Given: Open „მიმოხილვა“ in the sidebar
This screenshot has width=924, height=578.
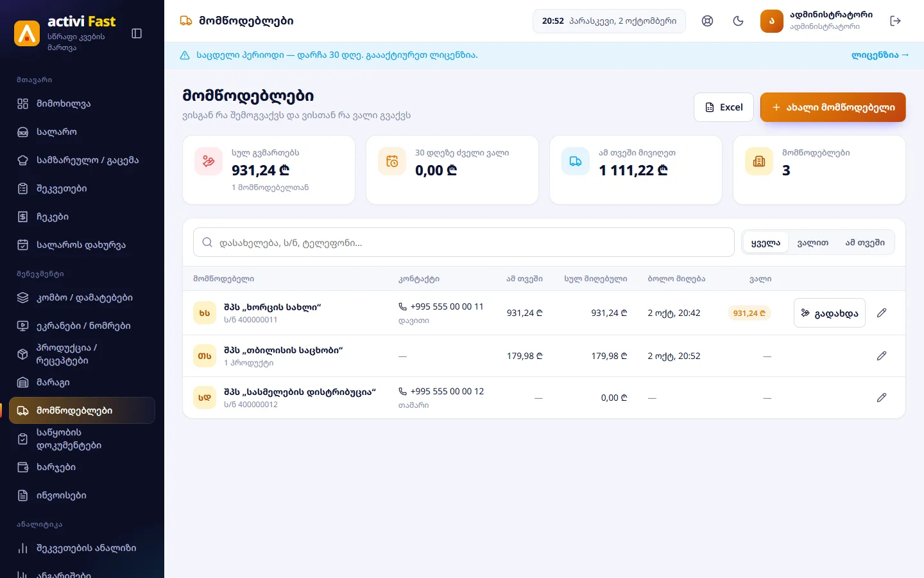Looking at the screenshot, I should (82, 103).
